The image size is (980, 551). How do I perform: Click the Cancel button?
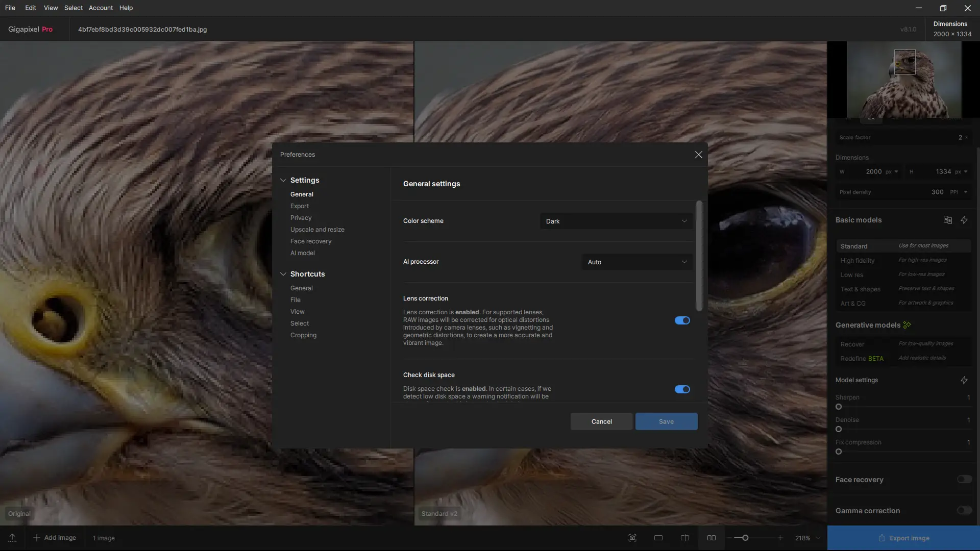point(601,421)
